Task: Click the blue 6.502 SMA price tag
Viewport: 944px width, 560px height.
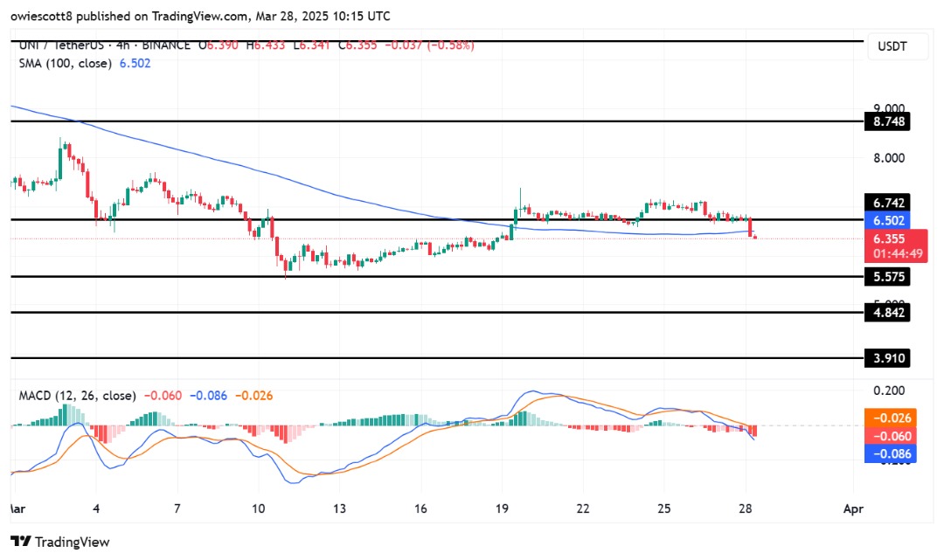Action: (887, 220)
